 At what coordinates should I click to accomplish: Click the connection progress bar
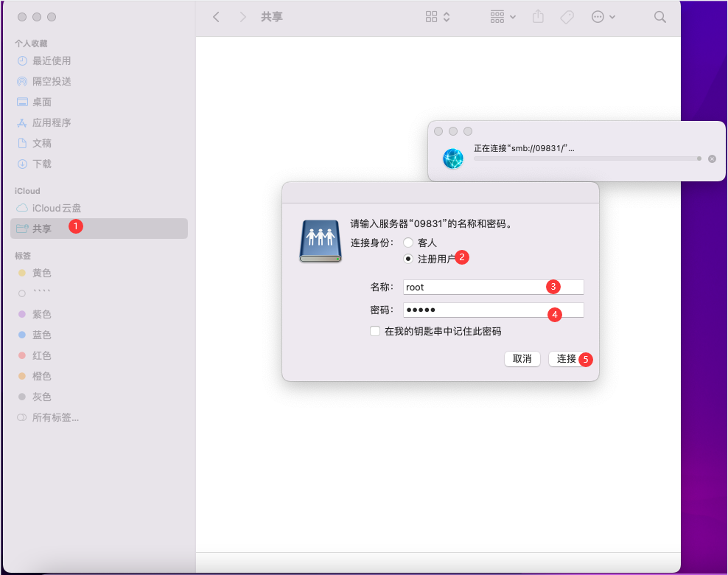click(x=587, y=158)
